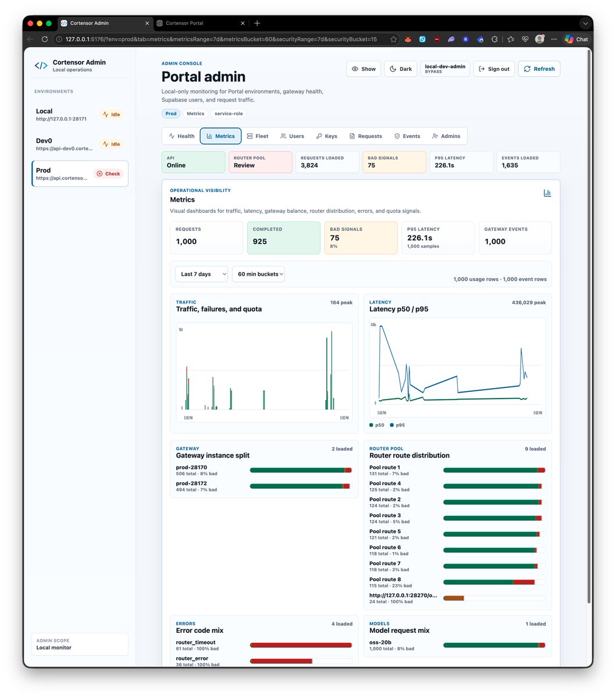
Task: Go back with the browser back arrow
Action: [30, 39]
